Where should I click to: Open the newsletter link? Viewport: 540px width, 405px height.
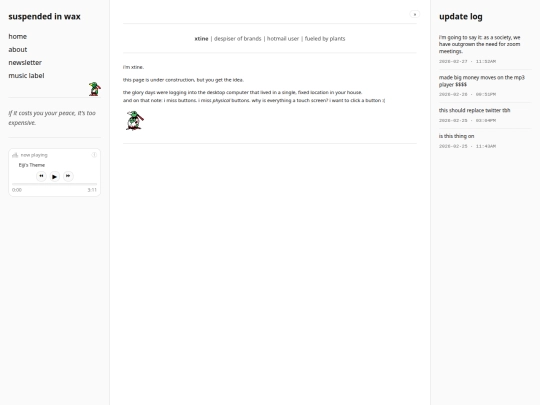[x=25, y=63]
